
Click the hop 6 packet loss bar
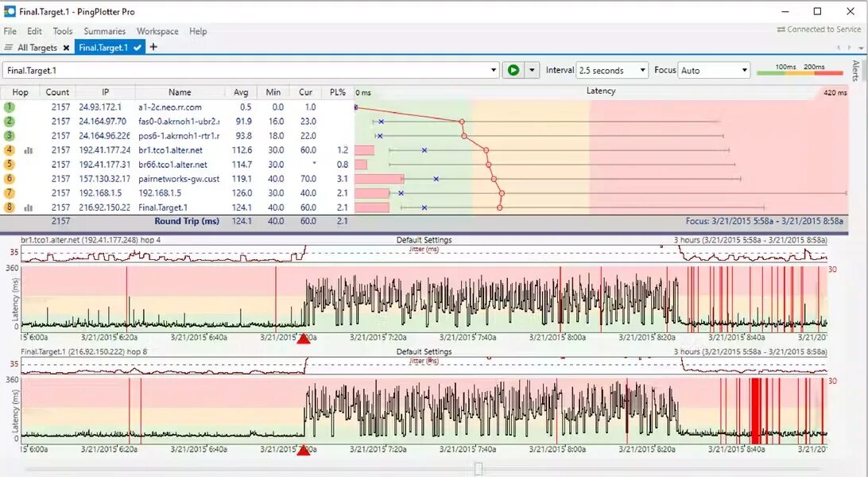[379, 179]
